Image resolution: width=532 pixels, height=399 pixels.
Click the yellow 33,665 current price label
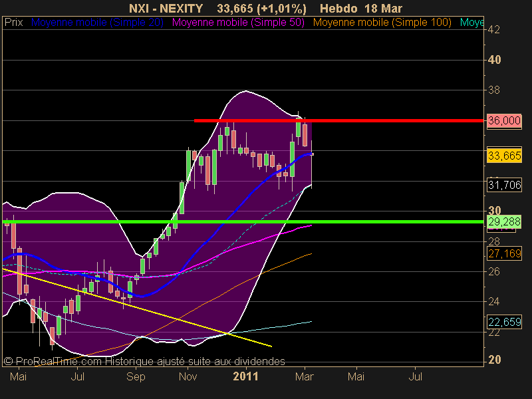point(504,156)
